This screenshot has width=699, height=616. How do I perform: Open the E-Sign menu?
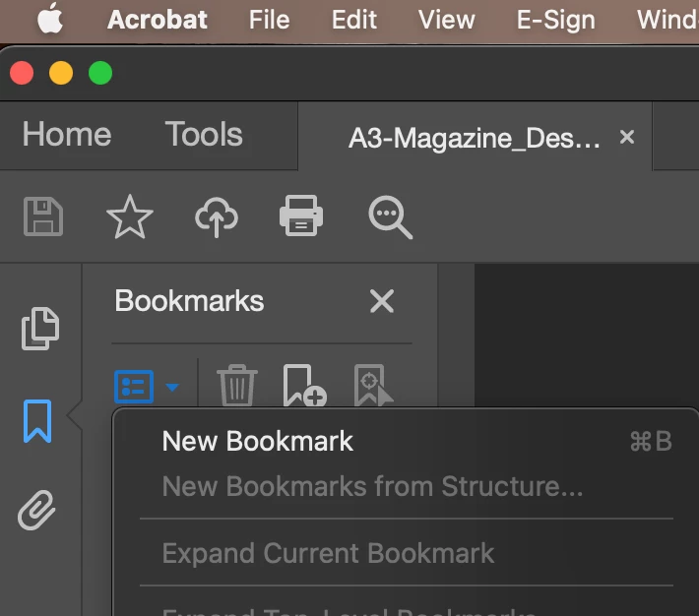click(x=556, y=20)
